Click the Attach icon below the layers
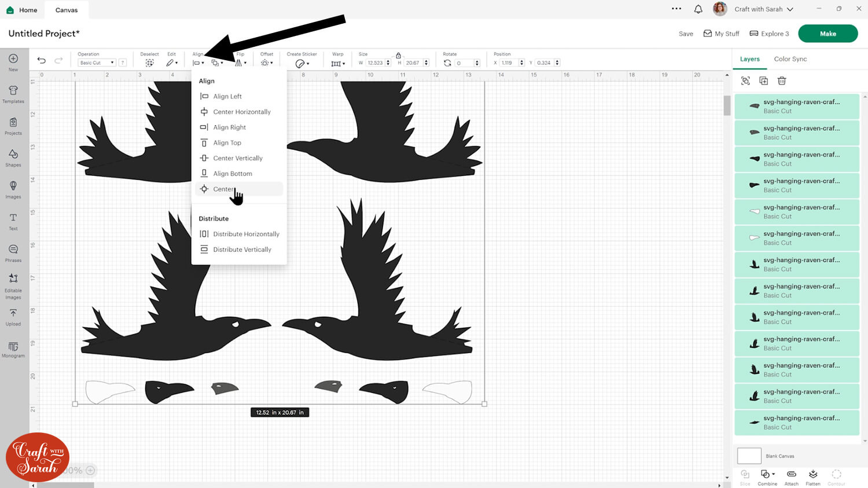Viewport: 868px width, 488px height. [x=791, y=477]
